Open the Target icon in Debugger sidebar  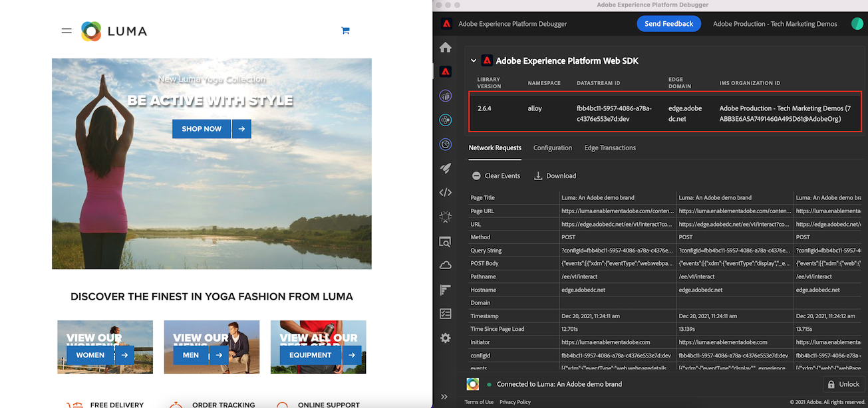coord(446,144)
